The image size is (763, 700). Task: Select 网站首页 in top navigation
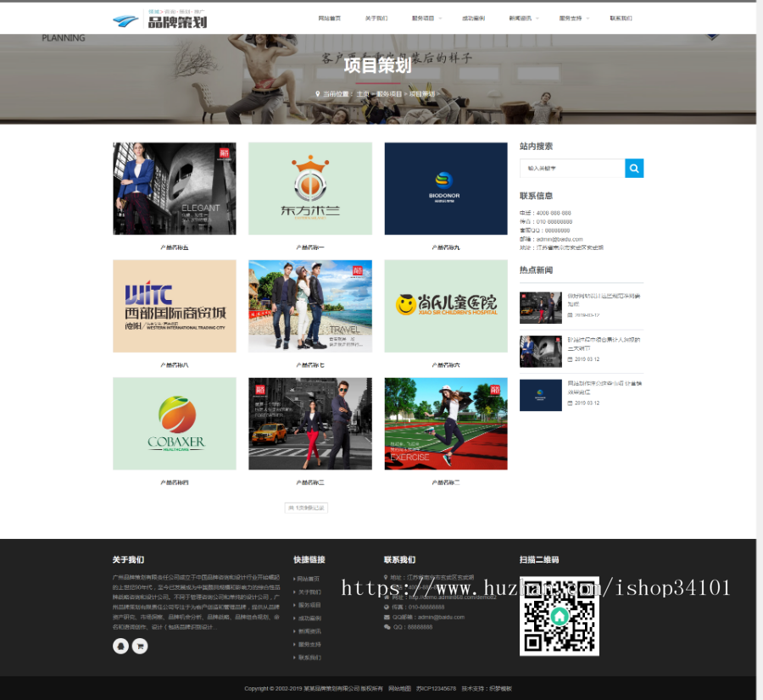(x=330, y=17)
